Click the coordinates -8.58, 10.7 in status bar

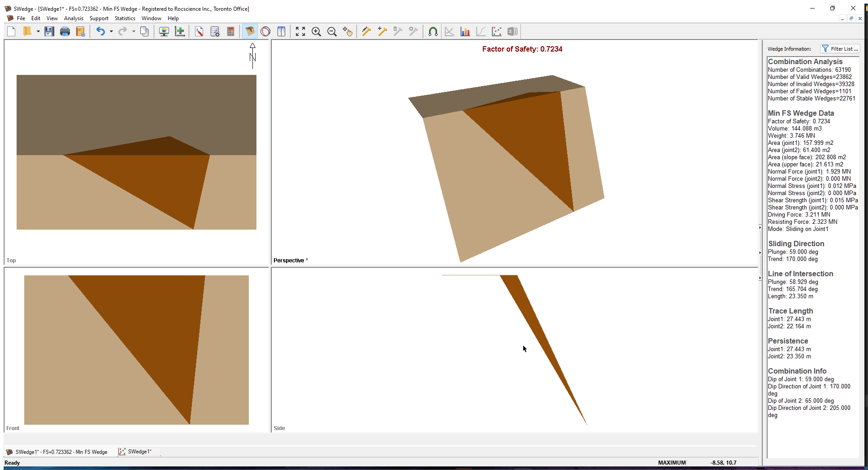(x=723, y=463)
